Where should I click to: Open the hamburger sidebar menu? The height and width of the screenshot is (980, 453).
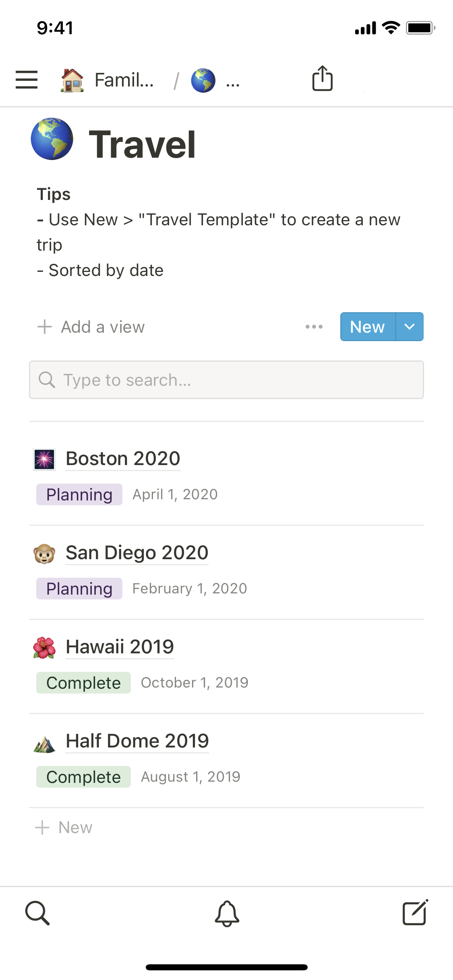pyautogui.click(x=27, y=80)
